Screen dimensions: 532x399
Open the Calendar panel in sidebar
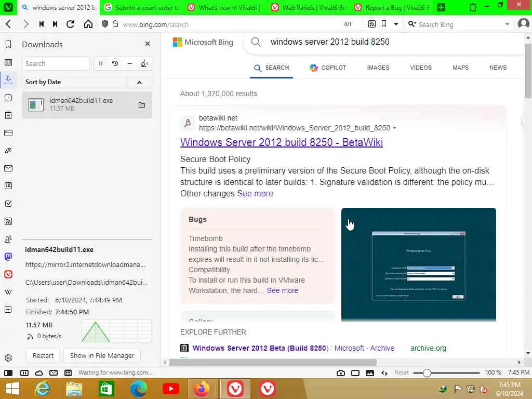click(8, 186)
